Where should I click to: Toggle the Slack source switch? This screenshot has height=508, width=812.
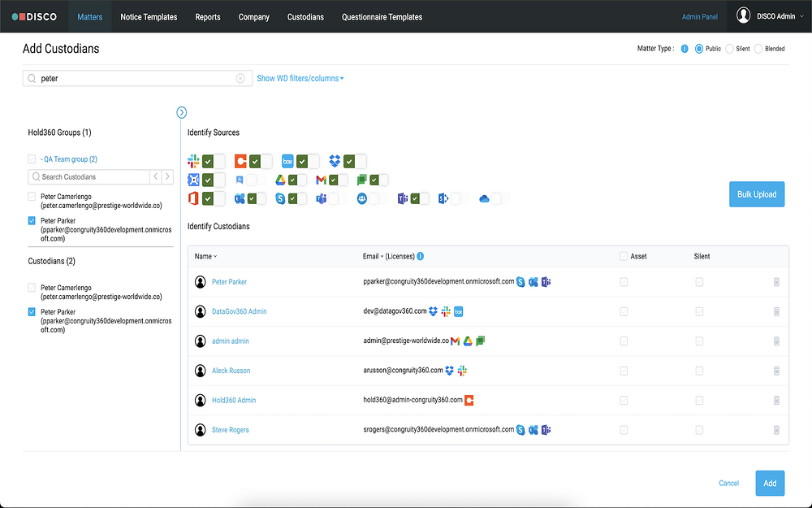(214, 161)
